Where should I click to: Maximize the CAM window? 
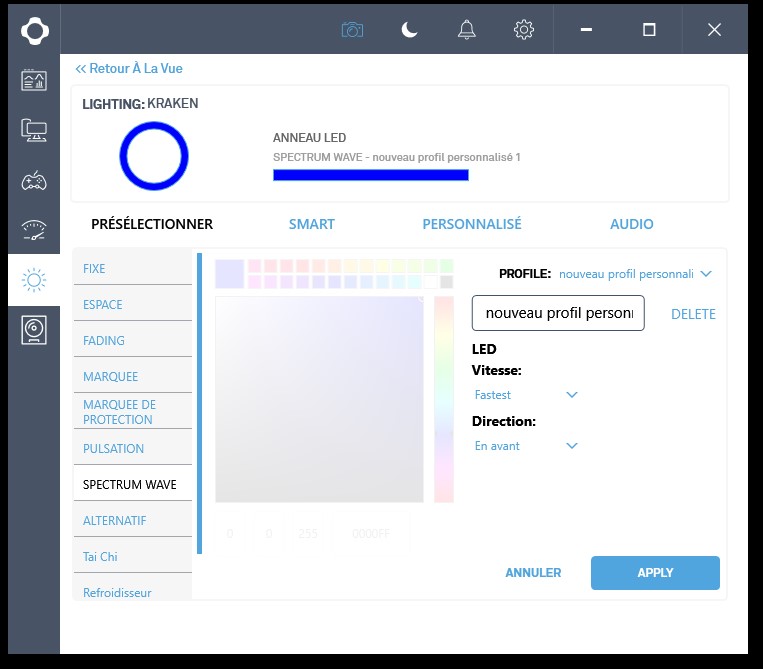coord(649,30)
